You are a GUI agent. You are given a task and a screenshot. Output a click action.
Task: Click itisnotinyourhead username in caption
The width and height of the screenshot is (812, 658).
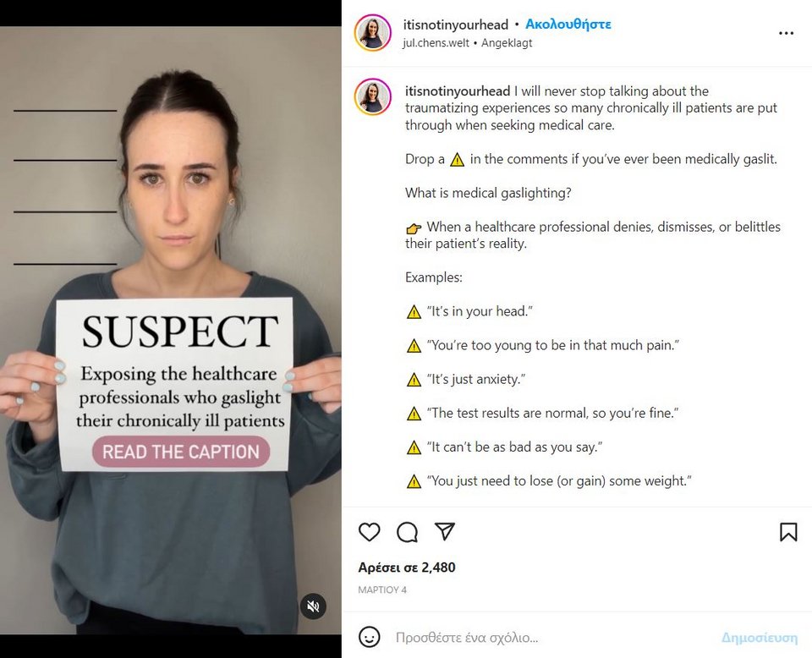(x=458, y=91)
